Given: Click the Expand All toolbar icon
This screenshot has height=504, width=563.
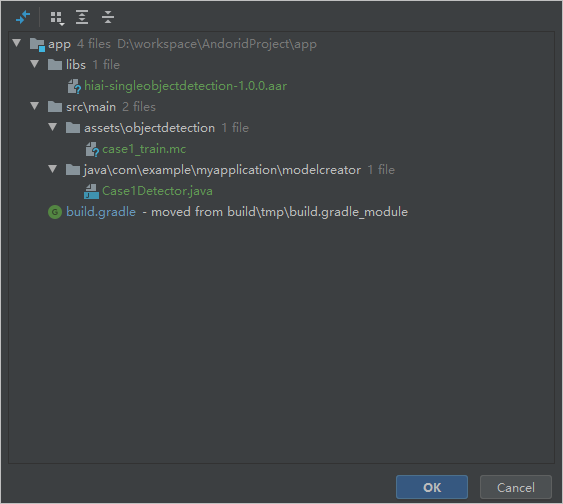Looking at the screenshot, I should [x=82, y=17].
